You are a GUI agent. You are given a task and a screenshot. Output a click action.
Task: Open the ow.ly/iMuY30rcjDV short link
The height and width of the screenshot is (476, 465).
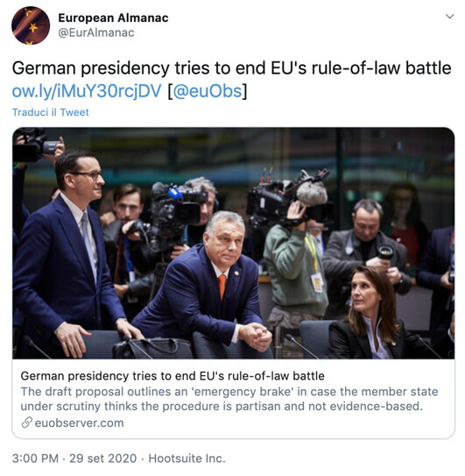(87, 91)
